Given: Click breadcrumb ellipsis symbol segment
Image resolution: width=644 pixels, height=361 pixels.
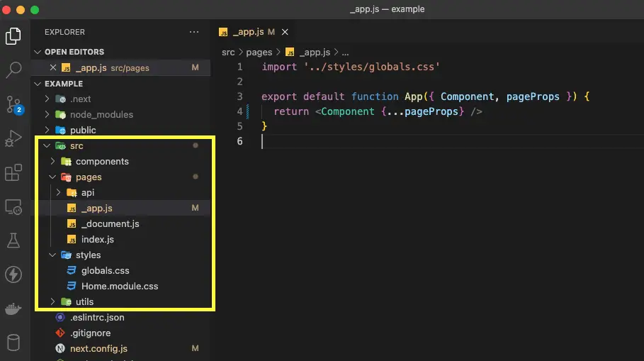Looking at the screenshot, I should pyautogui.click(x=346, y=52).
